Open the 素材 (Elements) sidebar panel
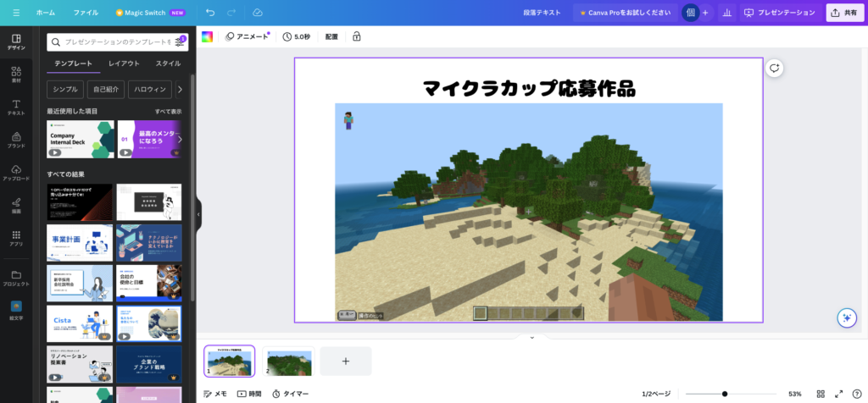Viewport: 868px width, 403px height. point(16,74)
